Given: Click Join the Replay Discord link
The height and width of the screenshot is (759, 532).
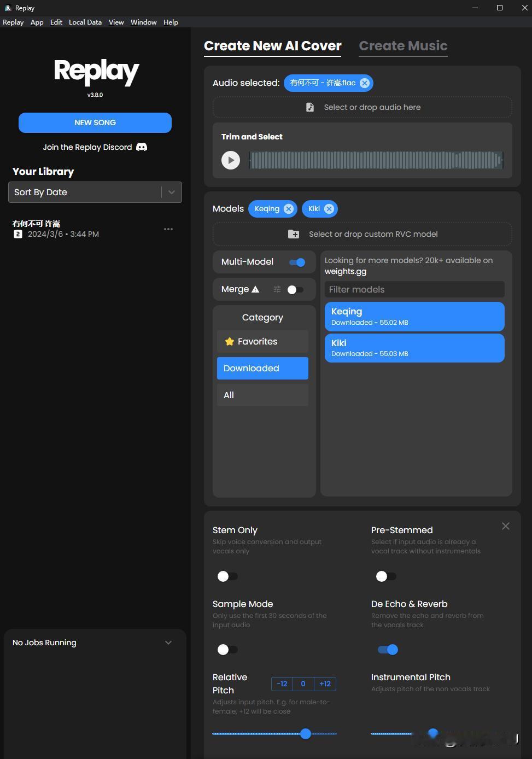Looking at the screenshot, I should pyautogui.click(x=87, y=147).
